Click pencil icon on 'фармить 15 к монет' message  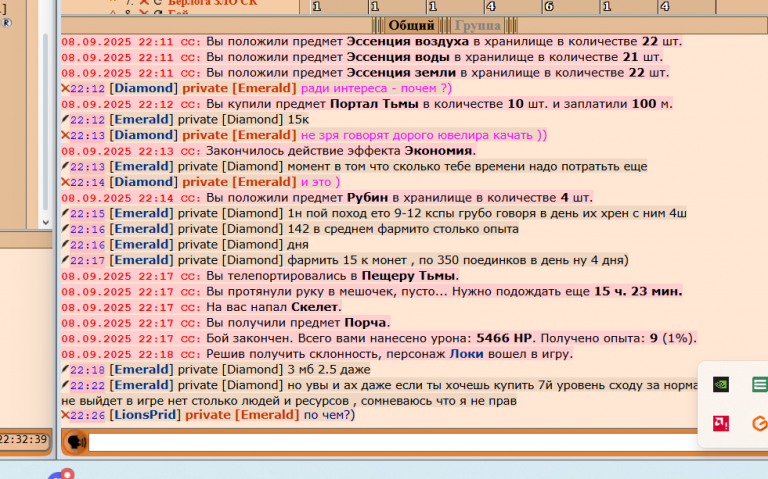pyautogui.click(x=65, y=260)
